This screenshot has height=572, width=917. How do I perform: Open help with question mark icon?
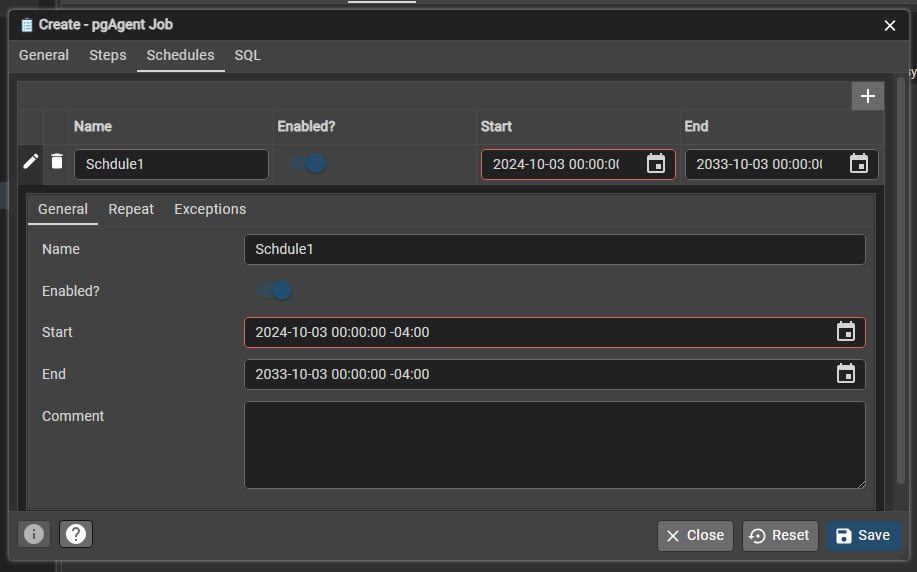click(76, 534)
